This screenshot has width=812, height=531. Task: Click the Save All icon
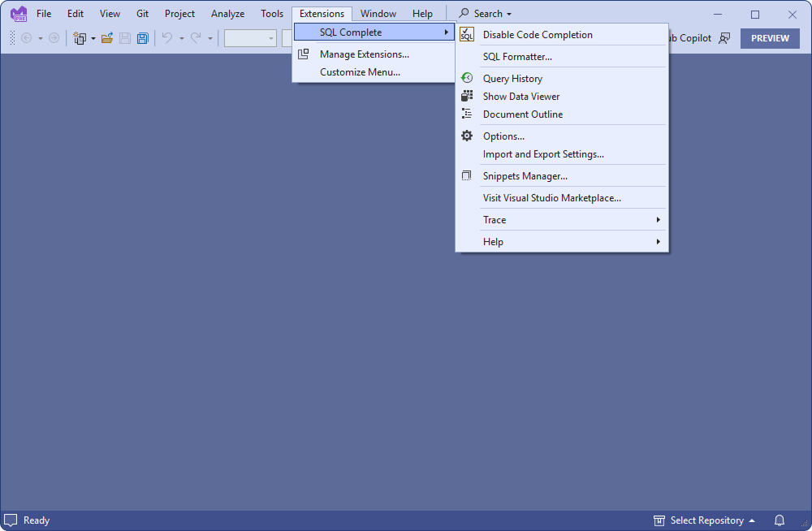[142, 38]
